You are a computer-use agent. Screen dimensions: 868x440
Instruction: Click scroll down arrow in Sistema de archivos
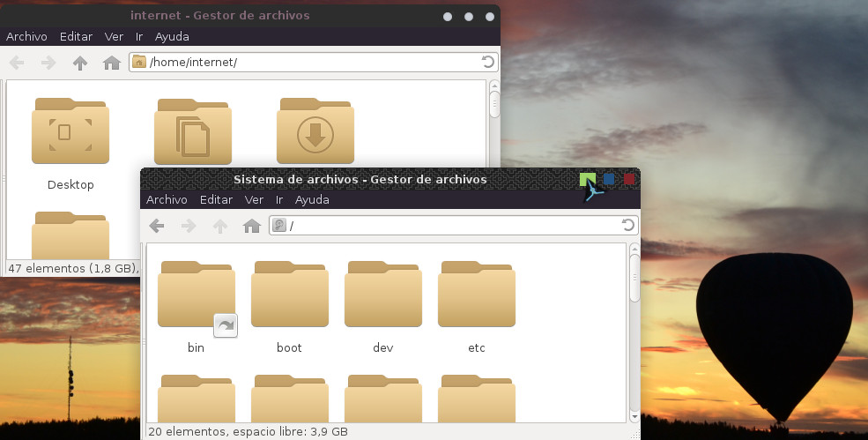[634, 416]
